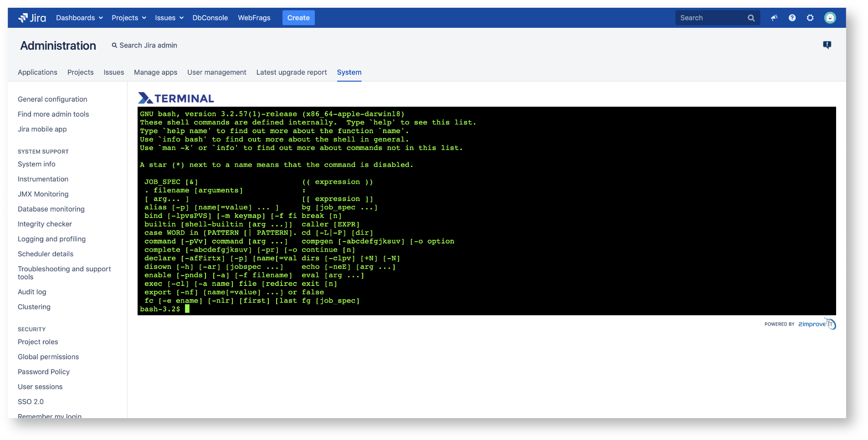868x440 pixels.
Task: Open Database monitoring
Action: 51,209
